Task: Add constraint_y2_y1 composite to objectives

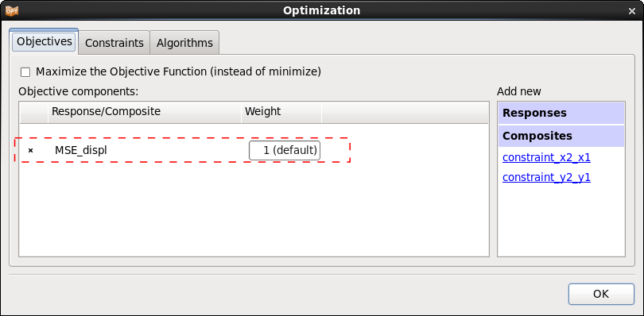Action: click(x=546, y=177)
